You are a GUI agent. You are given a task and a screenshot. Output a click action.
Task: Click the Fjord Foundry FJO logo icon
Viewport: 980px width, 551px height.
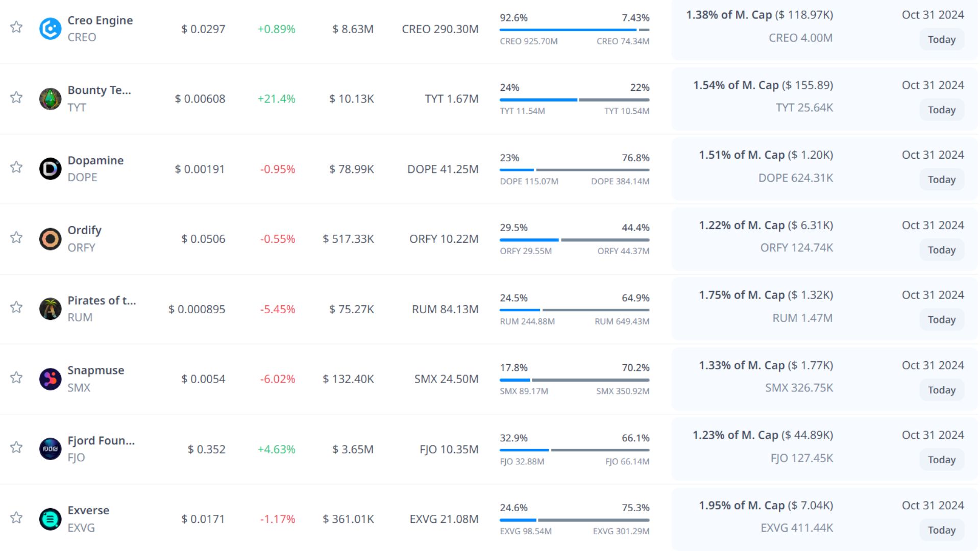[50, 449]
